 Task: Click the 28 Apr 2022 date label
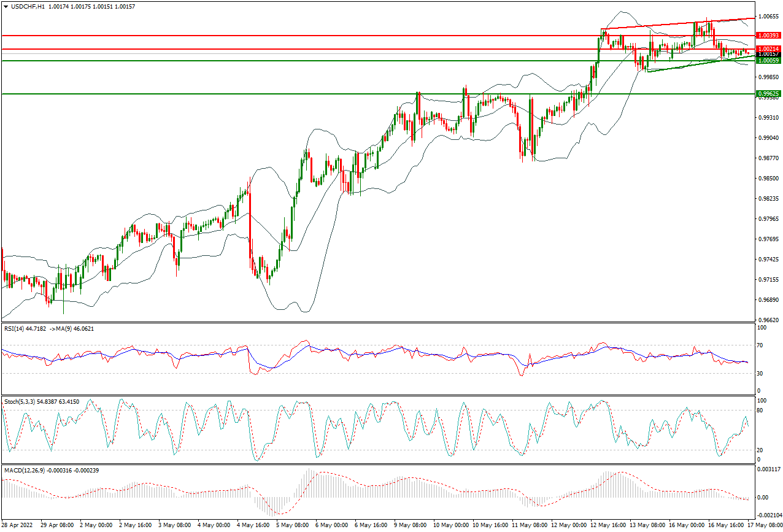click(x=17, y=526)
